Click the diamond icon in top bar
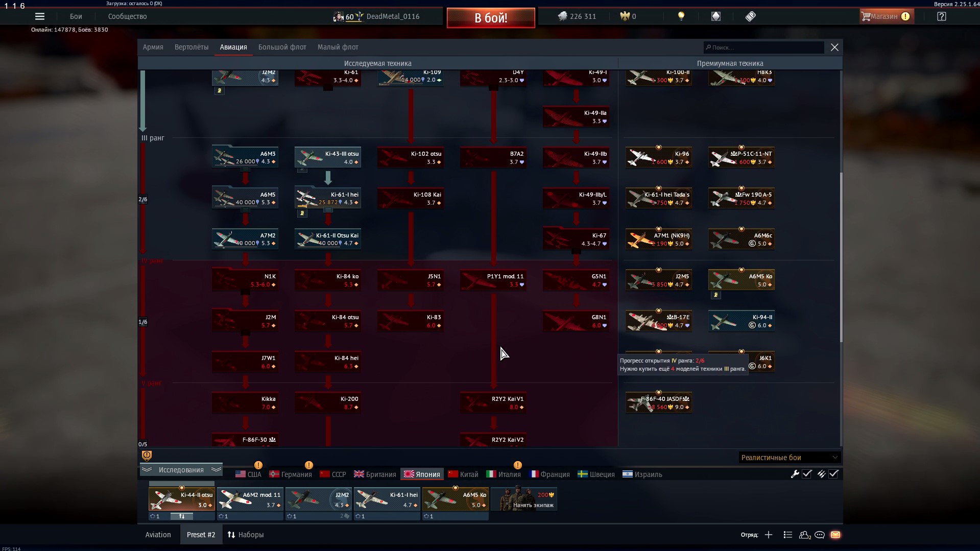Viewport: 980px width, 551px height. pyautogui.click(x=716, y=16)
